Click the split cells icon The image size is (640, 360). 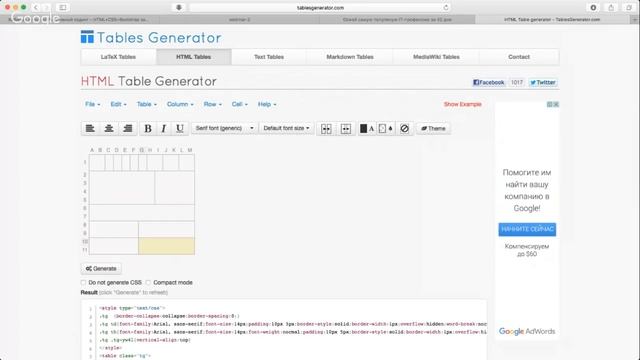(x=346, y=129)
